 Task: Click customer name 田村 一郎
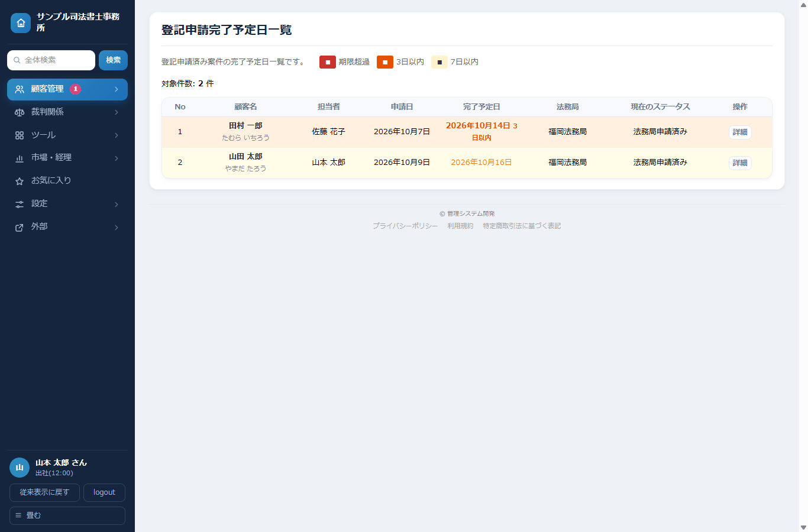(245, 126)
